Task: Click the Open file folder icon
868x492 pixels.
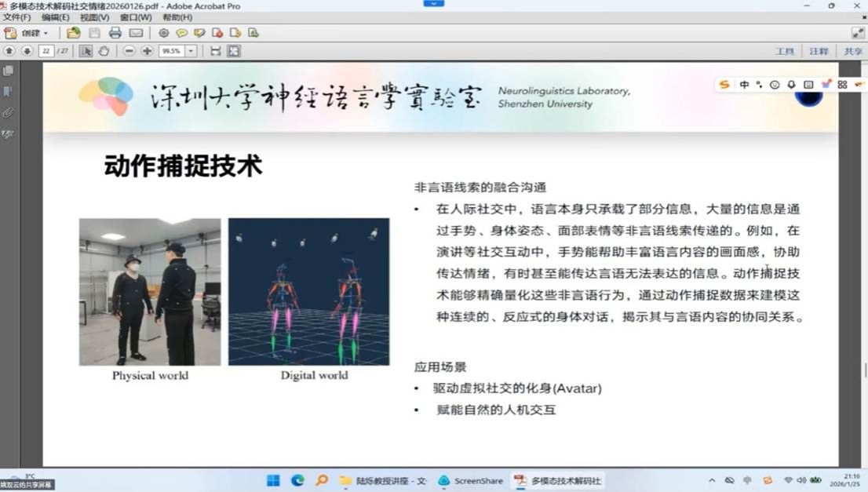Action: (73, 33)
